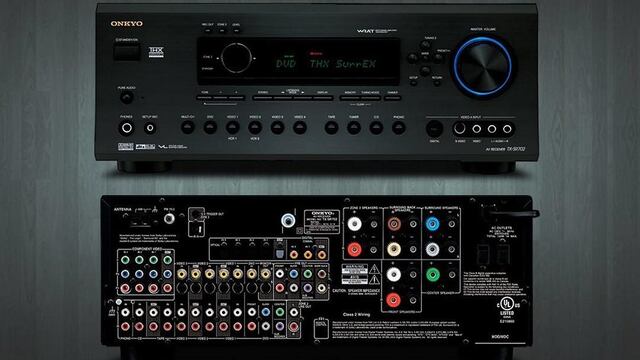The image size is (640, 360).
Task: Click the Surround Back tan speaker terminal
Action: [394, 249]
